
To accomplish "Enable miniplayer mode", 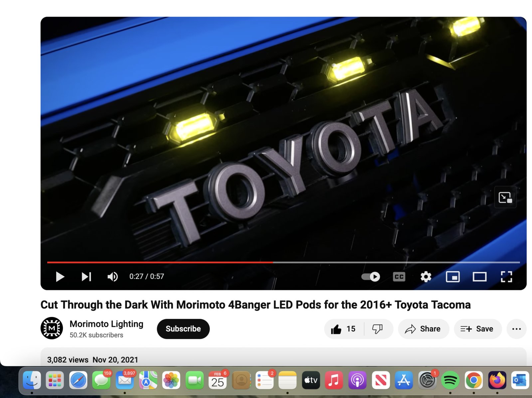I will point(453,277).
